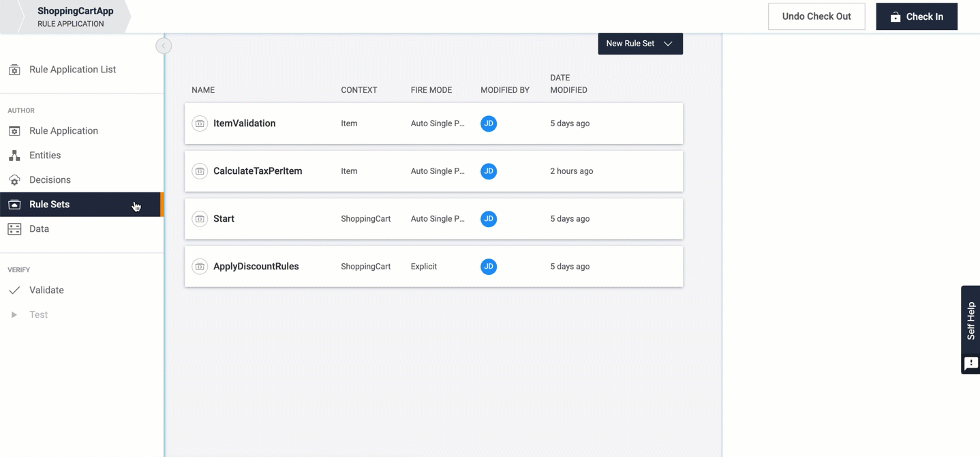Viewport: 980px width, 457px height.
Task: Click the Item context of ItemValidation
Action: tap(349, 123)
